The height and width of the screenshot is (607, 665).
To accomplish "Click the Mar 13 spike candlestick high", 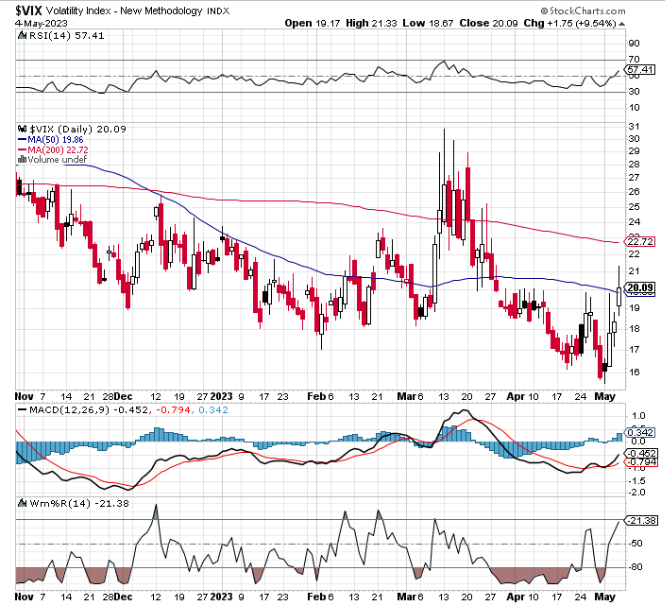I will click(x=444, y=129).
